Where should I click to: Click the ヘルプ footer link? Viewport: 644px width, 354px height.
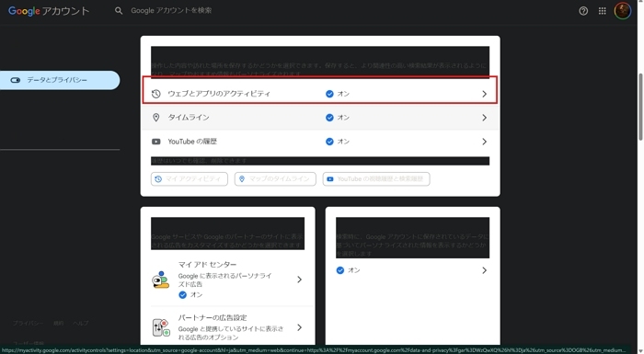pyautogui.click(x=81, y=324)
